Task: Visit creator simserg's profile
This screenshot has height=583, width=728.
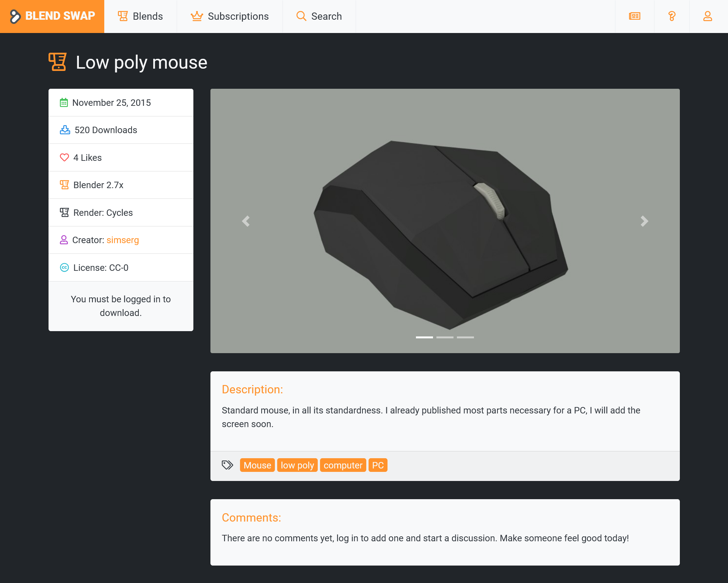Action: (x=122, y=240)
